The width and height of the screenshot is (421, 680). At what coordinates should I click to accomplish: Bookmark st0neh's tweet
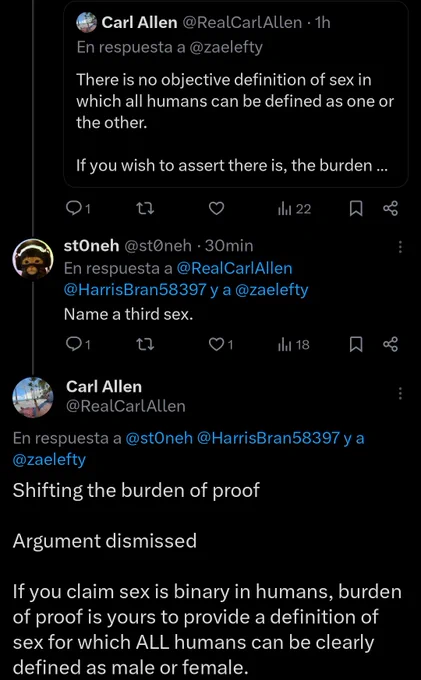coord(356,345)
